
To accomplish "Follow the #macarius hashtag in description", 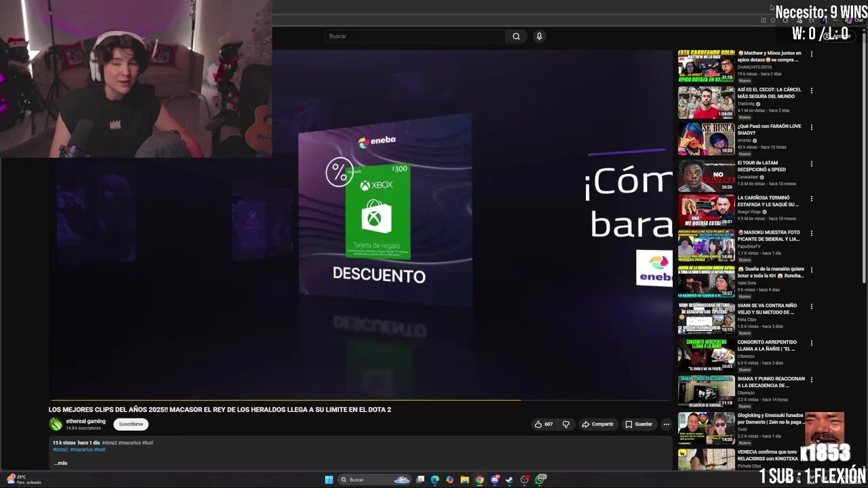I will click(x=81, y=449).
